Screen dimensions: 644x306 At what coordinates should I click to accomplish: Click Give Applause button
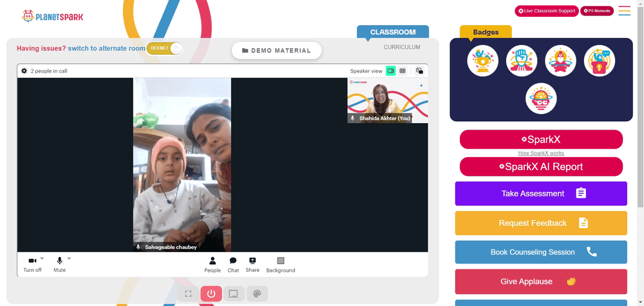point(541,282)
